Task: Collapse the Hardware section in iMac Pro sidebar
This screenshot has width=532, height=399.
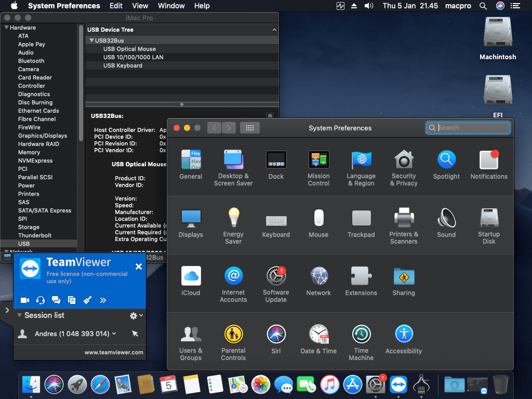Action: click(6, 28)
